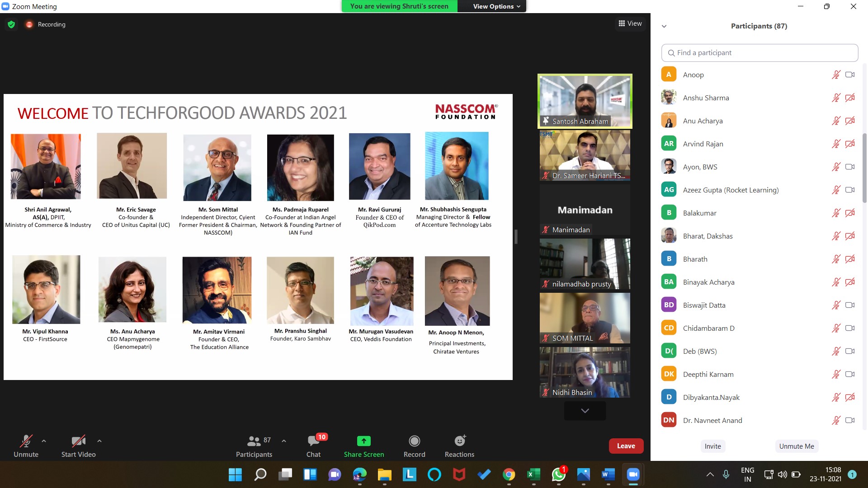The image size is (868, 488).
Task: Click the green Share Screen button
Action: click(x=364, y=446)
